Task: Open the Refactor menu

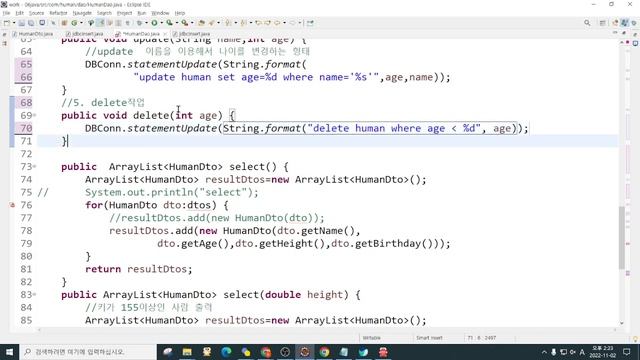Action: click(x=58, y=13)
